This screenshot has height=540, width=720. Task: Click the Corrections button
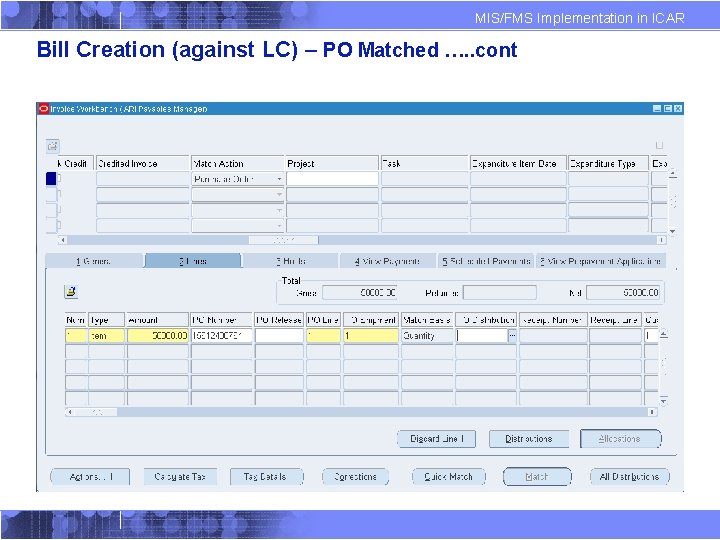[355, 477]
